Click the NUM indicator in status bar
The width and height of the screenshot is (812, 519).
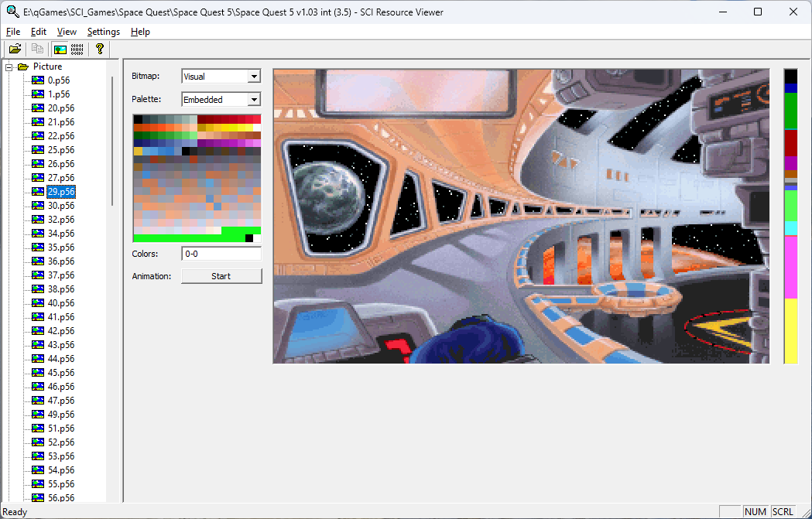tap(755, 512)
